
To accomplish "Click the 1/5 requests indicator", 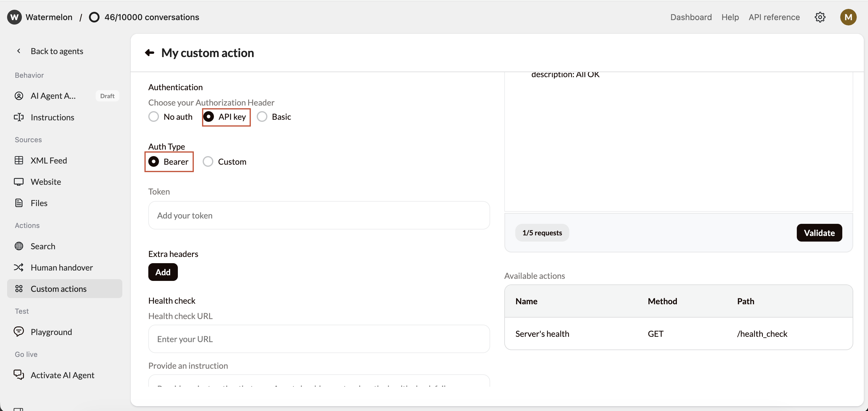I will (542, 233).
